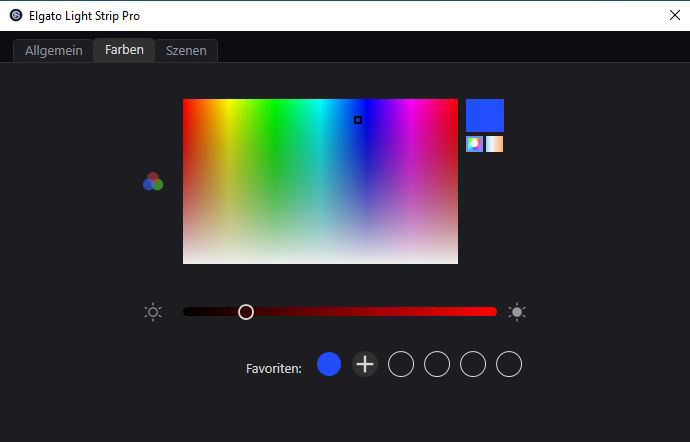Switch to the rainbow color mode icon
The image size is (690, 442).
(x=475, y=144)
